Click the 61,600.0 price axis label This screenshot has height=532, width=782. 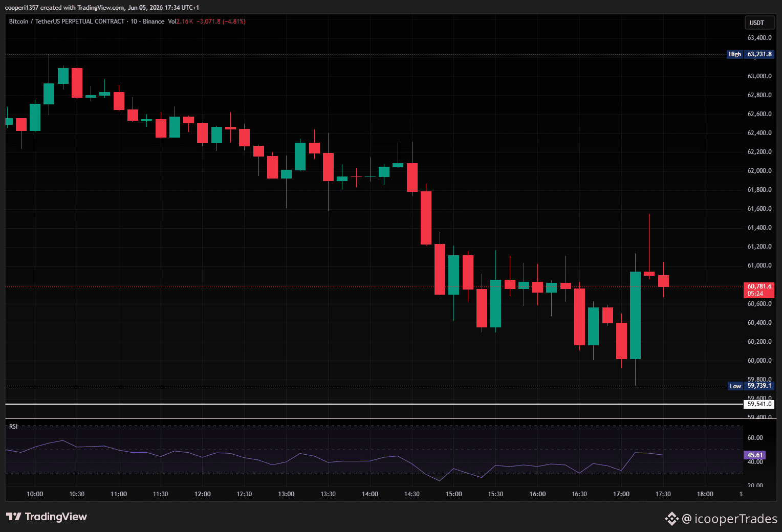(x=759, y=209)
